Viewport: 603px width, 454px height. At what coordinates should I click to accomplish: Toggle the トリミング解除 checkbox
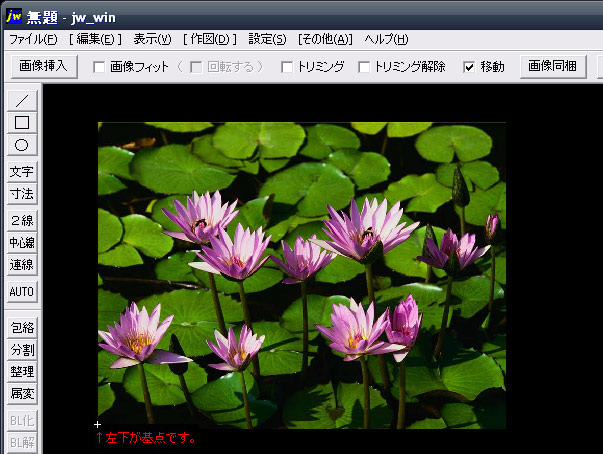[364, 67]
